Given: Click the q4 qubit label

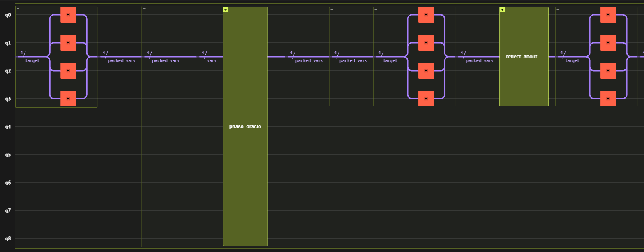Looking at the screenshot, I should pos(7,127).
